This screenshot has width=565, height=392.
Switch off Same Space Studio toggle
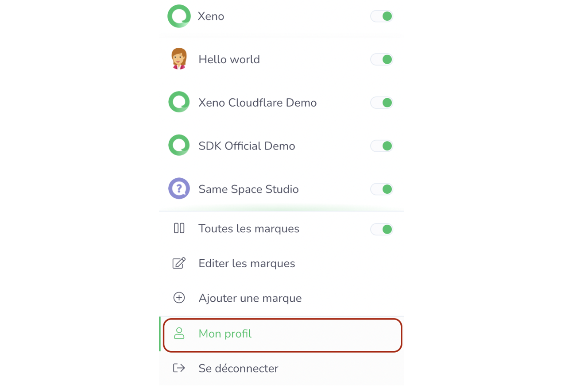382,189
